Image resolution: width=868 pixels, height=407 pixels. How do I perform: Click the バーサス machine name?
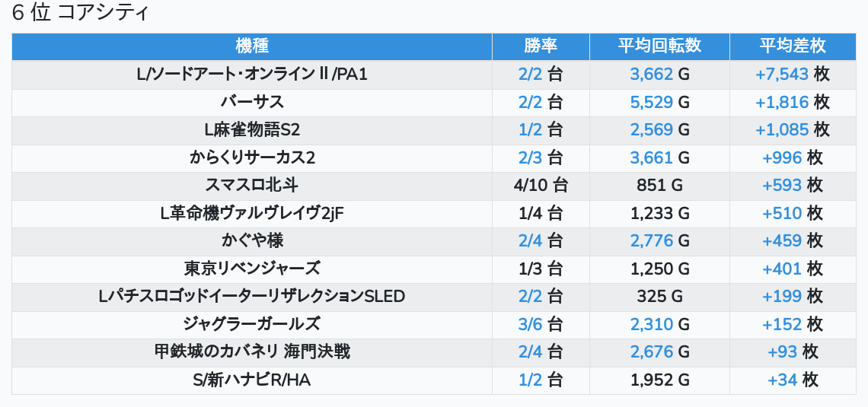click(x=252, y=102)
